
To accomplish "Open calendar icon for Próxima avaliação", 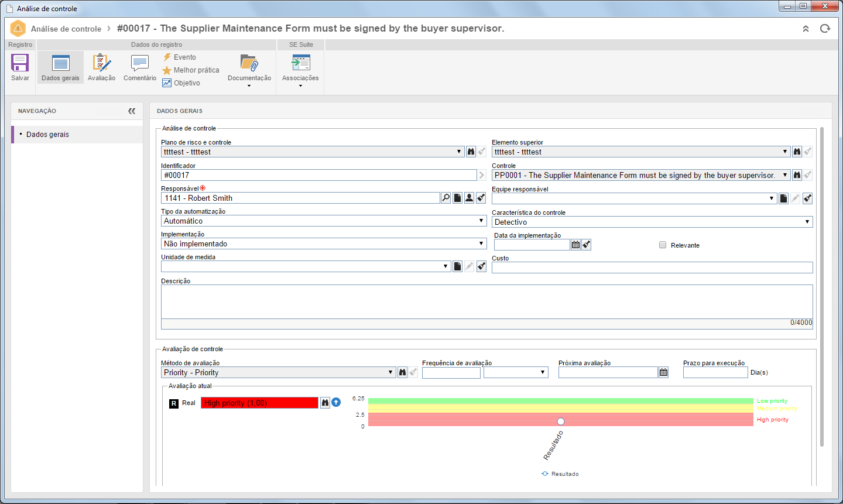I will point(663,372).
